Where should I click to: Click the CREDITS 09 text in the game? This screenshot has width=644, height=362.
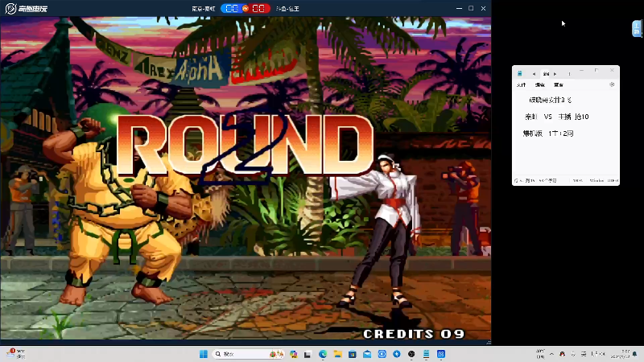tap(414, 334)
